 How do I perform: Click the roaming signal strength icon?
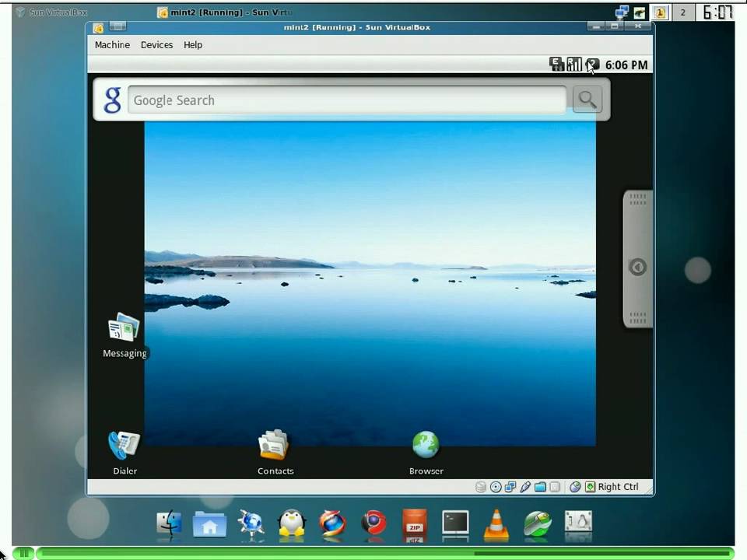tap(574, 65)
